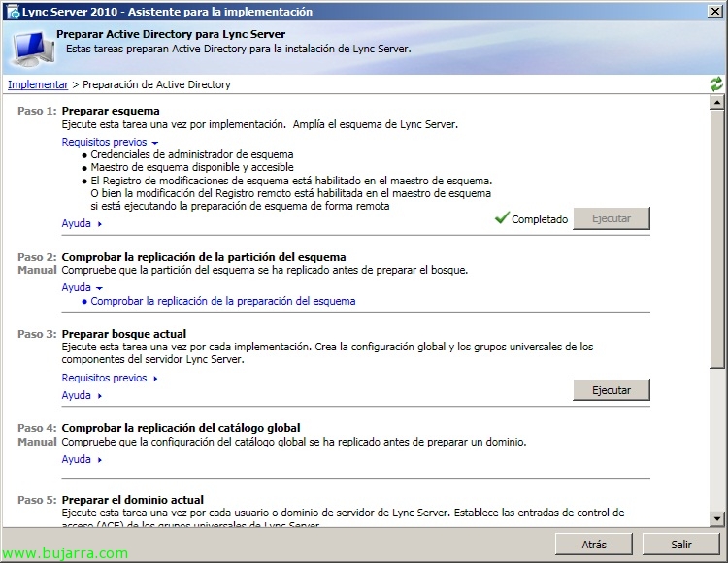Click the computer monitor header icon

tap(33, 49)
